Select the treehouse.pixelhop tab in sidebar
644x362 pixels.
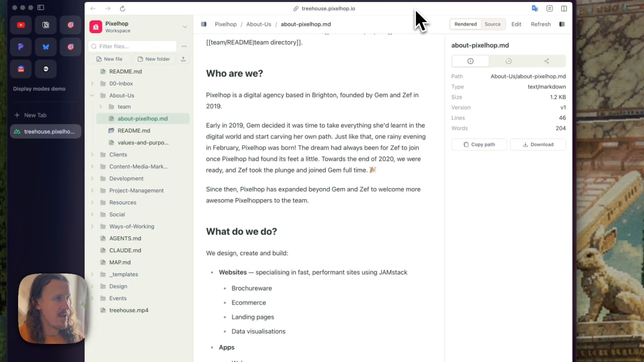(x=46, y=132)
